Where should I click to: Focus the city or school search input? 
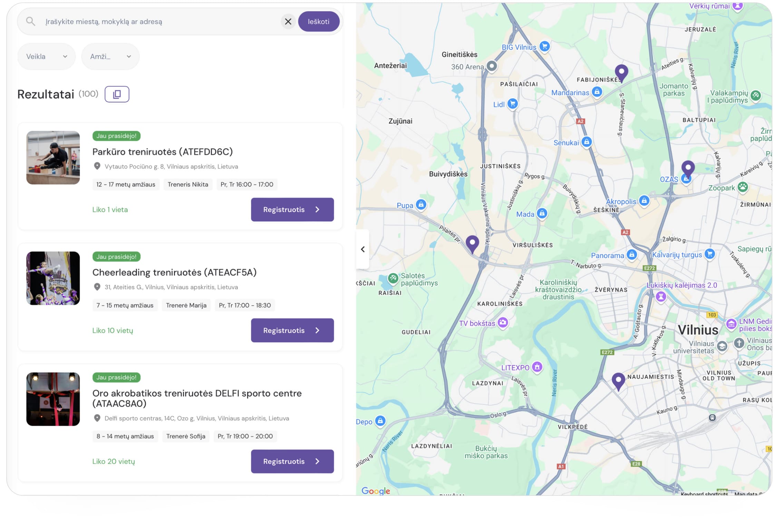click(x=159, y=22)
